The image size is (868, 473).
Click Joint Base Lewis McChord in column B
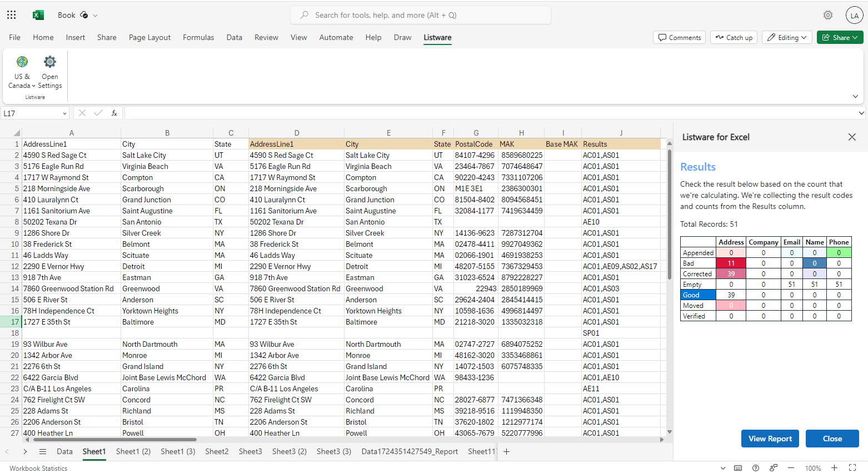pos(167,377)
